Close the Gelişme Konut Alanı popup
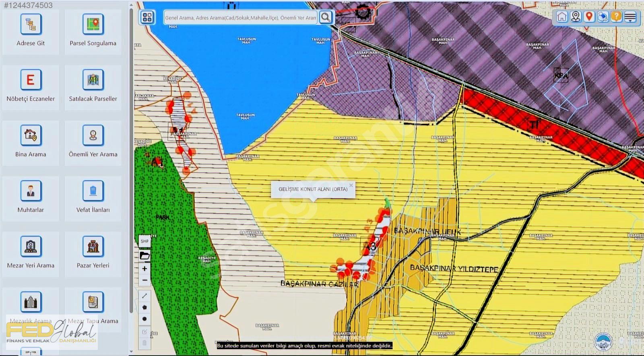The width and height of the screenshot is (644, 356). pos(351,185)
